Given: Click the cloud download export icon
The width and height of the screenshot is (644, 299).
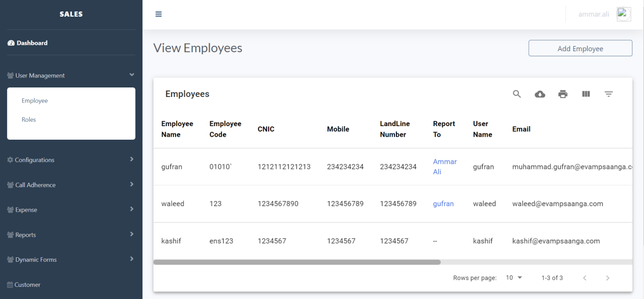Looking at the screenshot, I should pos(540,94).
